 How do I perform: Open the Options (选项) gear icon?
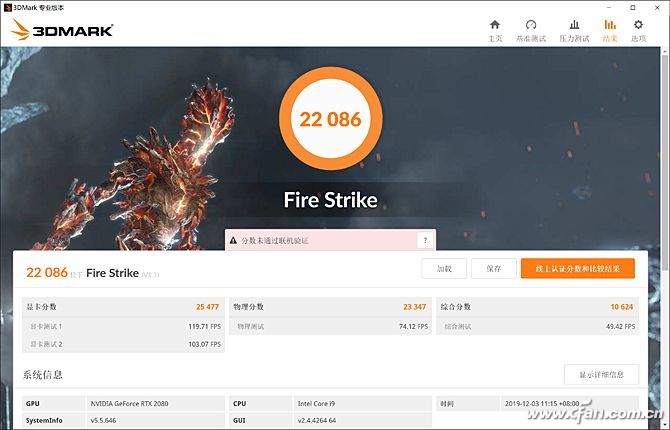[x=638, y=26]
